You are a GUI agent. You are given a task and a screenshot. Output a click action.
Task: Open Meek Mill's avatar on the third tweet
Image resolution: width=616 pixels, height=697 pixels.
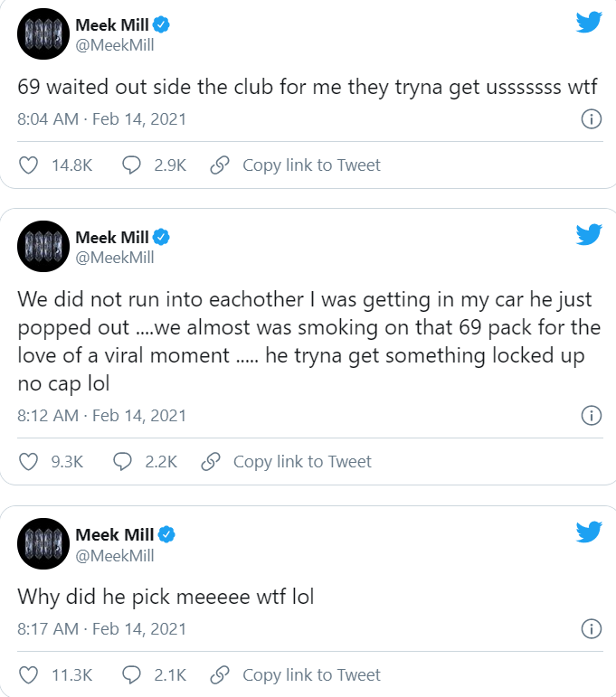click(43, 544)
